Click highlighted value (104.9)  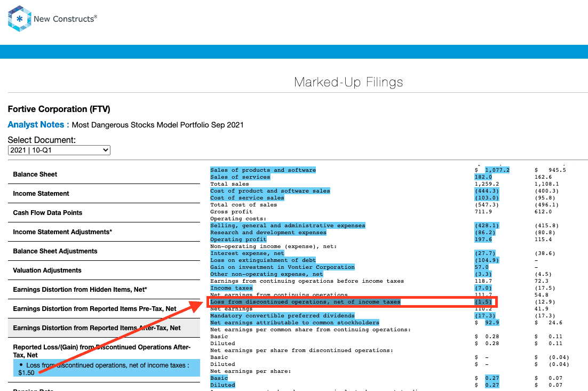click(487, 260)
